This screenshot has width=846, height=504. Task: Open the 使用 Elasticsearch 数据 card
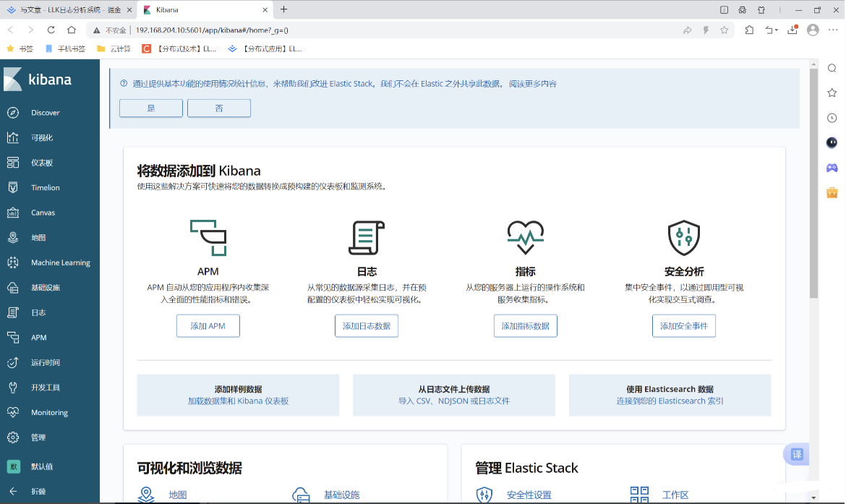point(670,395)
